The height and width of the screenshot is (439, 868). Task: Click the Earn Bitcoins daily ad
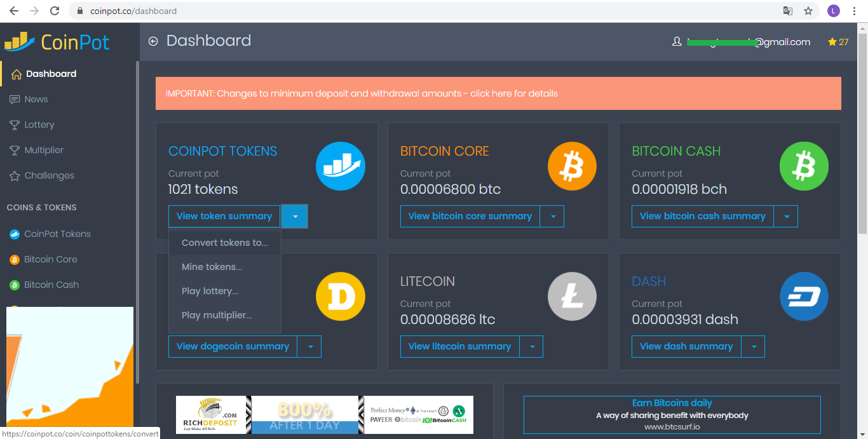tap(672, 415)
